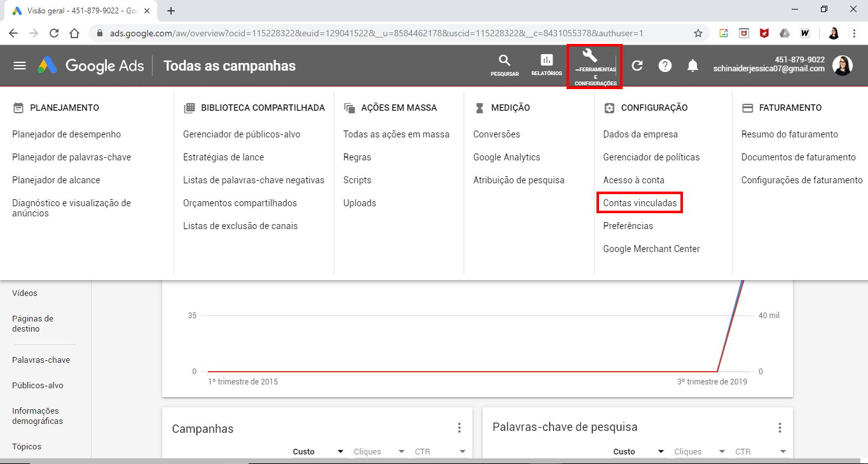Open Regras under Ações em massa
Viewport: 868px width, 464px height.
click(x=357, y=157)
